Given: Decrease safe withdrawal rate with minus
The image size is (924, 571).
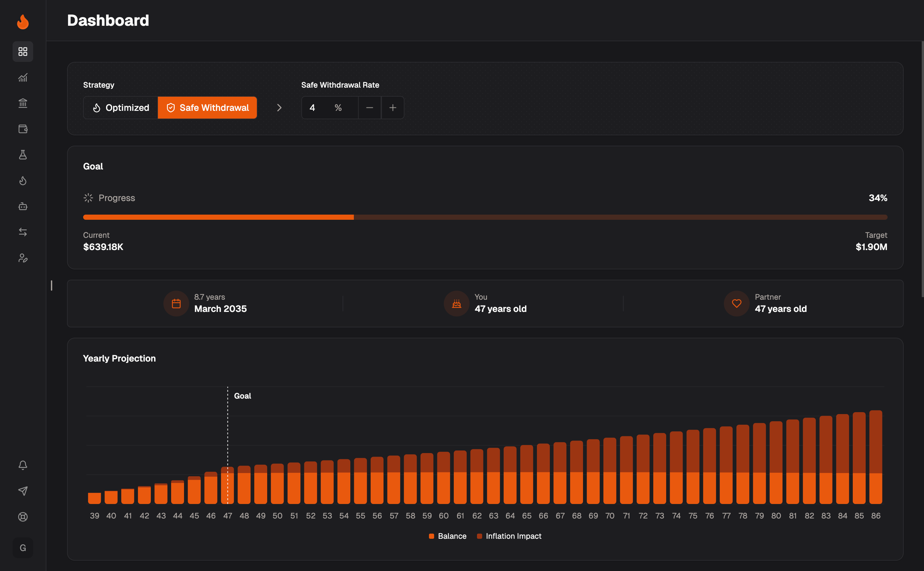Looking at the screenshot, I should (370, 108).
